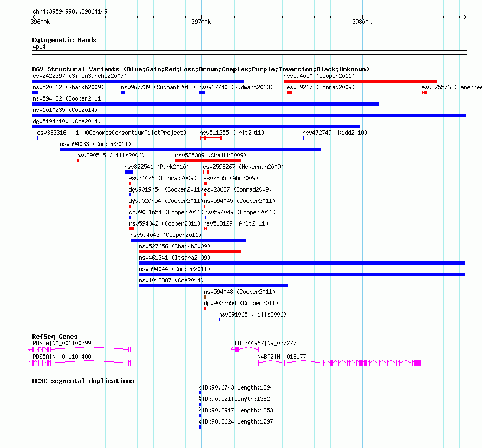Click the 39600k ruler tick label
This screenshot has height=448, width=482.
(40, 22)
